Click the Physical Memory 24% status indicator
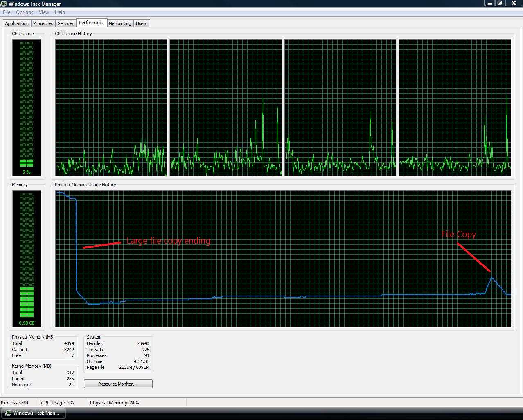The image size is (523, 420). [114, 402]
